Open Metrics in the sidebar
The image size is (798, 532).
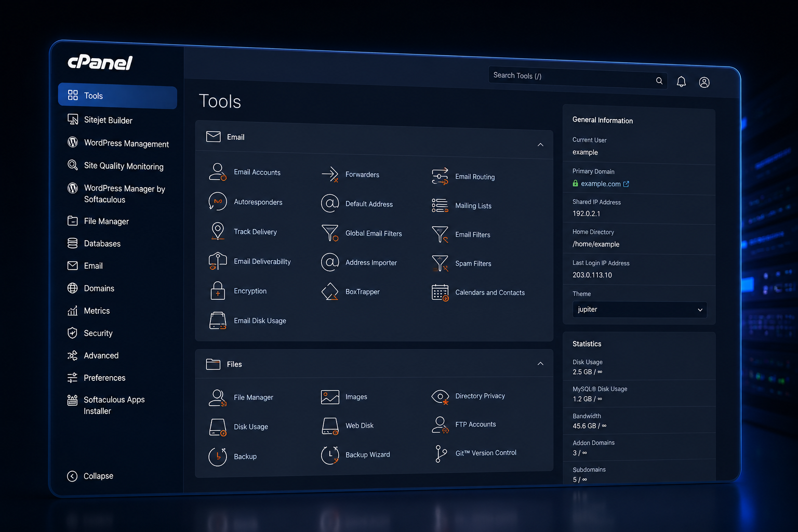(88, 311)
